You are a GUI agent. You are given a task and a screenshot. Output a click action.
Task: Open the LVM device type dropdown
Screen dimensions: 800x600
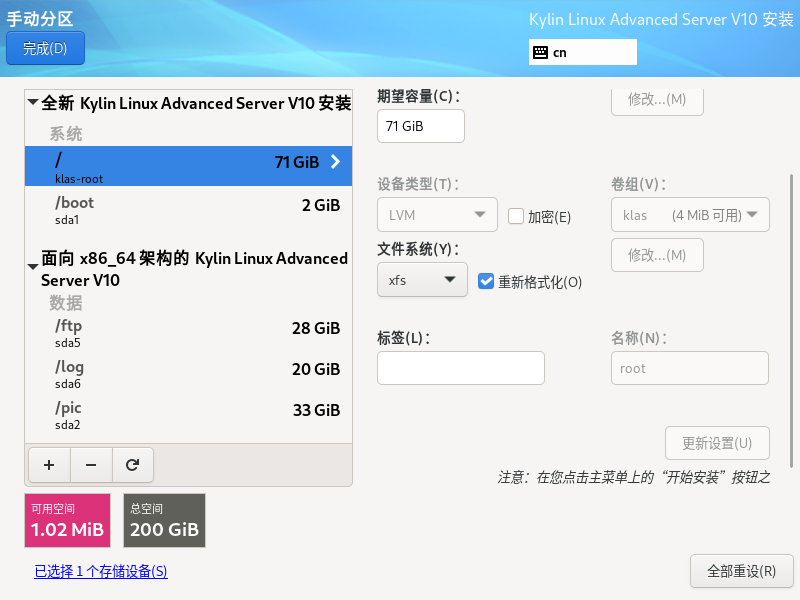[x=437, y=215]
